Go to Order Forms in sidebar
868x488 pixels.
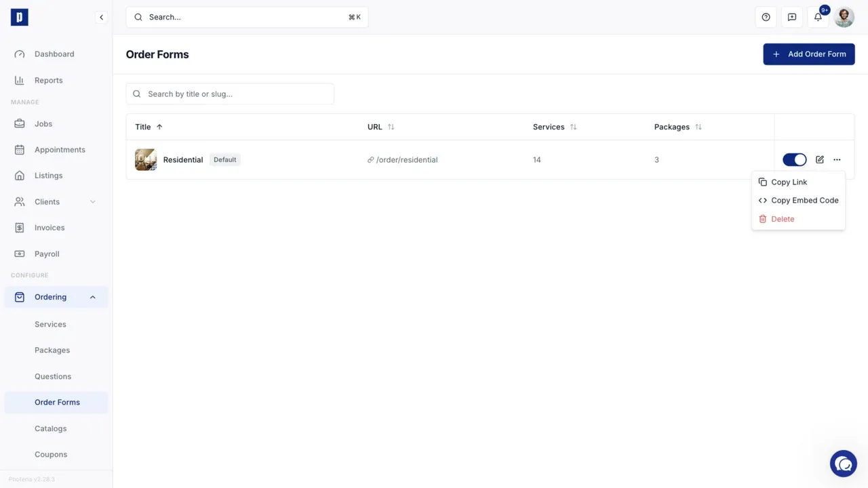click(56, 403)
